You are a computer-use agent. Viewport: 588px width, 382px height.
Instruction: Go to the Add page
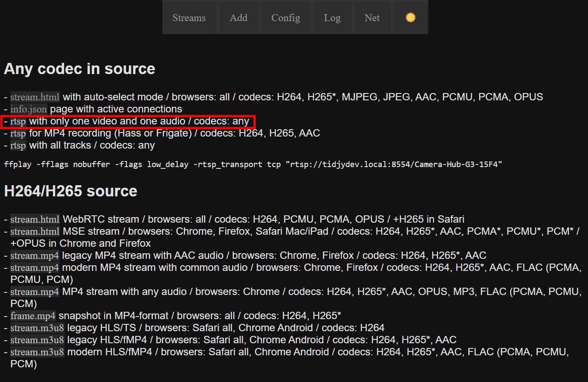pyautogui.click(x=238, y=18)
